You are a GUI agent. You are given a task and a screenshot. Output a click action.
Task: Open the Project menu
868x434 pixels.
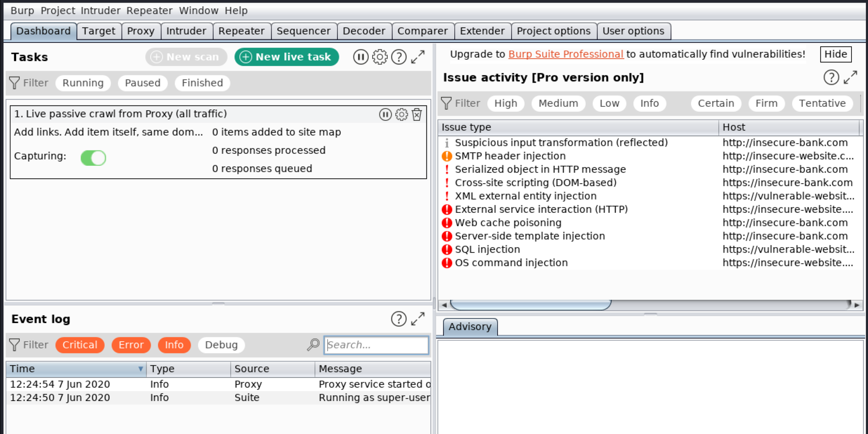(58, 10)
